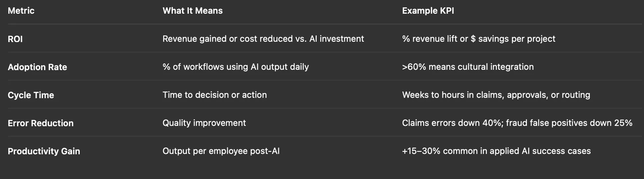
Task: Click '+15–30% common in applied AI' cell
Action: coord(496,151)
